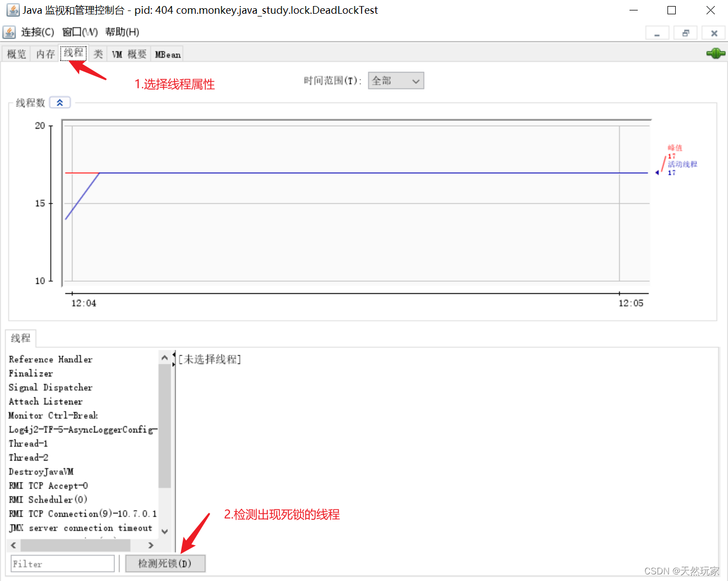This screenshot has height=581, width=728.
Task: Click the thread list scroll-right arrow
Action: click(x=151, y=545)
